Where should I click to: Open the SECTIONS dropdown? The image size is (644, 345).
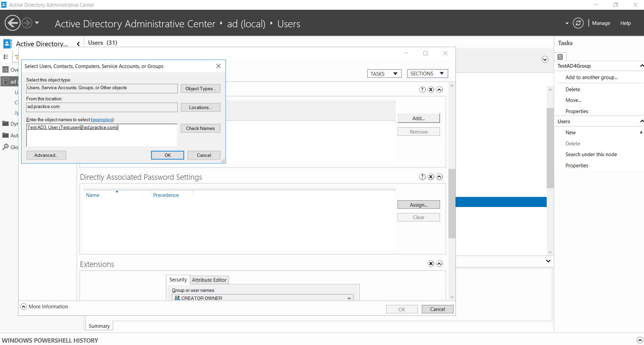[x=428, y=73]
